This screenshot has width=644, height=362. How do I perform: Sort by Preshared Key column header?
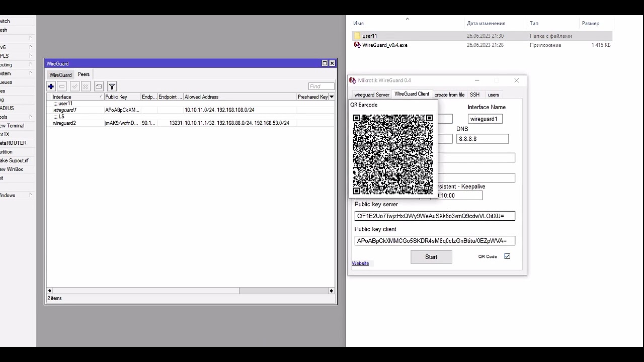click(x=312, y=97)
